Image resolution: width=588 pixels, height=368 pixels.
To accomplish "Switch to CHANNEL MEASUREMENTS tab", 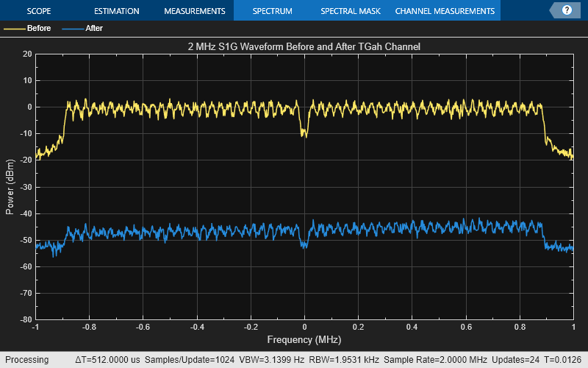I will click(445, 11).
